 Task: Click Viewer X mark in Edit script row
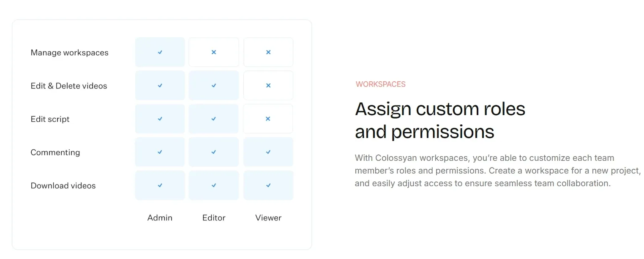pos(268,119)
